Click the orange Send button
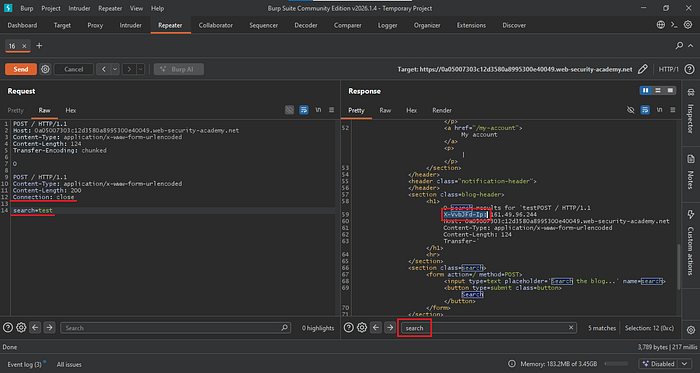This screenshot has height=373, width=700. [x=21, y=69]
